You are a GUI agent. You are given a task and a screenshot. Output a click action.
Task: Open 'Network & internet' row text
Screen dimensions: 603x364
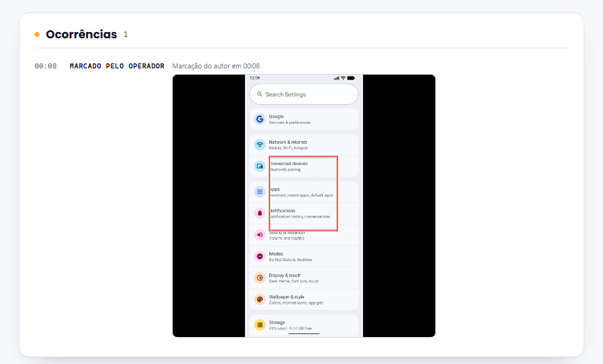pyautogui.click(x=288, y=142)
